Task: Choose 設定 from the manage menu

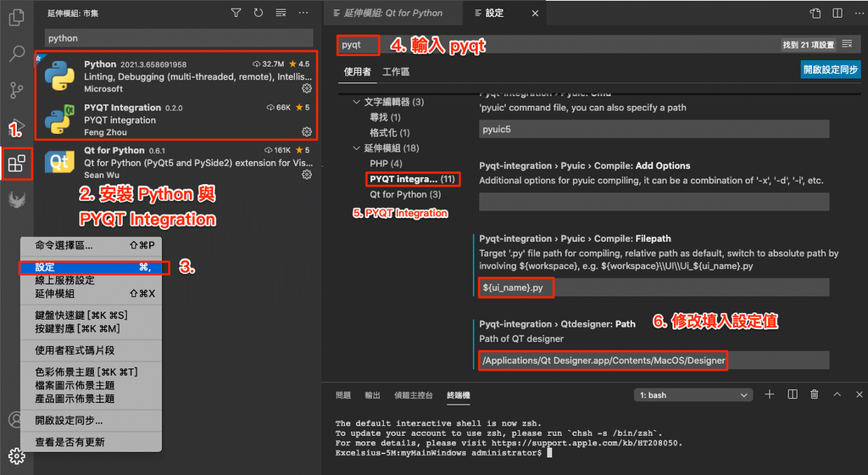Action: 92,267
